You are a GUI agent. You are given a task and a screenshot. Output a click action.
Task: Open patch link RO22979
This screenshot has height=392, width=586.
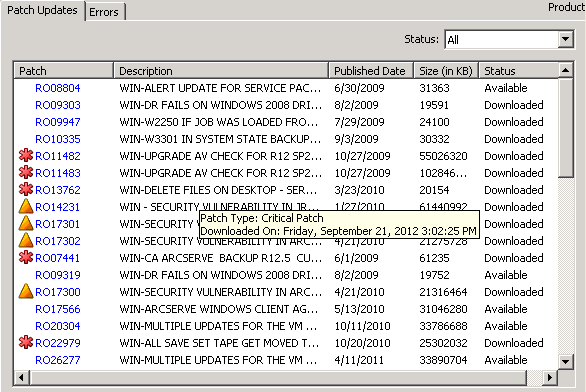tap(58, 343)
